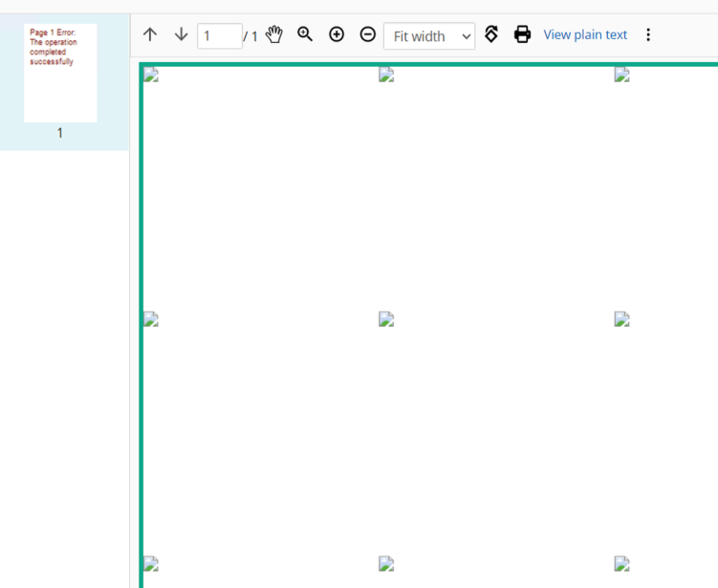Rotate the document page

tap(491, 34)
